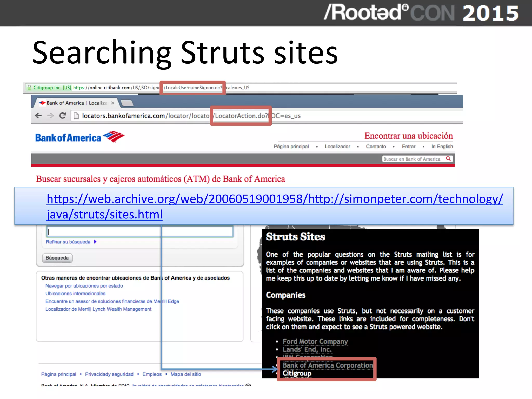Open Navegar por ubicaciones por estado
The width and height of the screenshot is (532, 399).
coord(84,286)
